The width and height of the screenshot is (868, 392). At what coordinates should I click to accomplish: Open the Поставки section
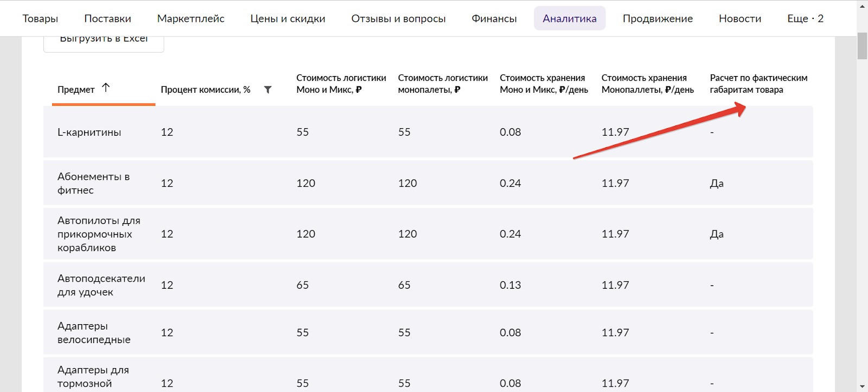[107, 18]
